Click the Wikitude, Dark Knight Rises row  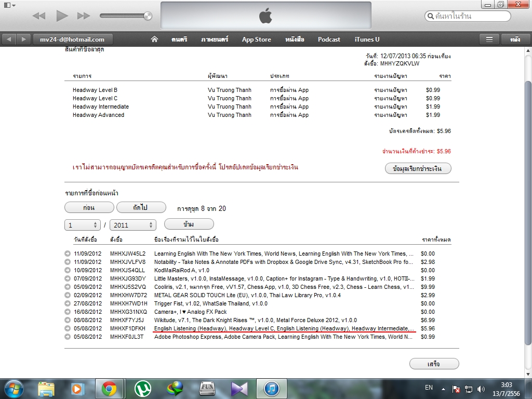pyautogui.click(x=256, y=320)
